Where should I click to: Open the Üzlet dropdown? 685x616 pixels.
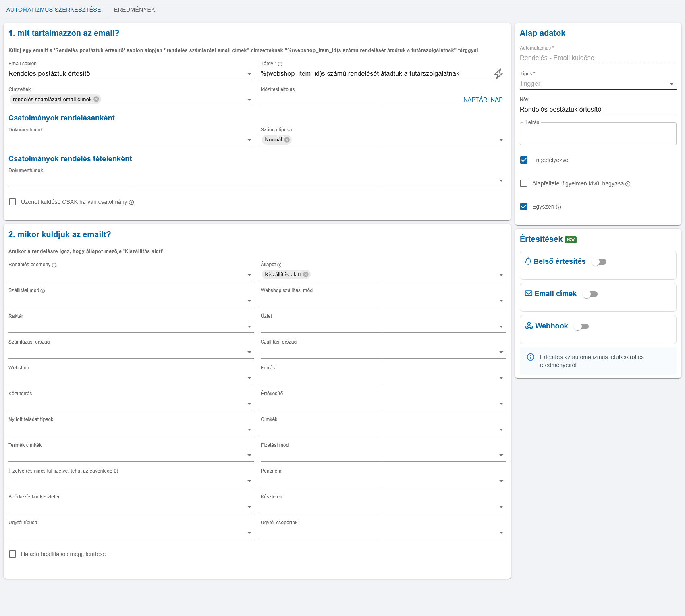pyautogui.click(x=383, y=326)
